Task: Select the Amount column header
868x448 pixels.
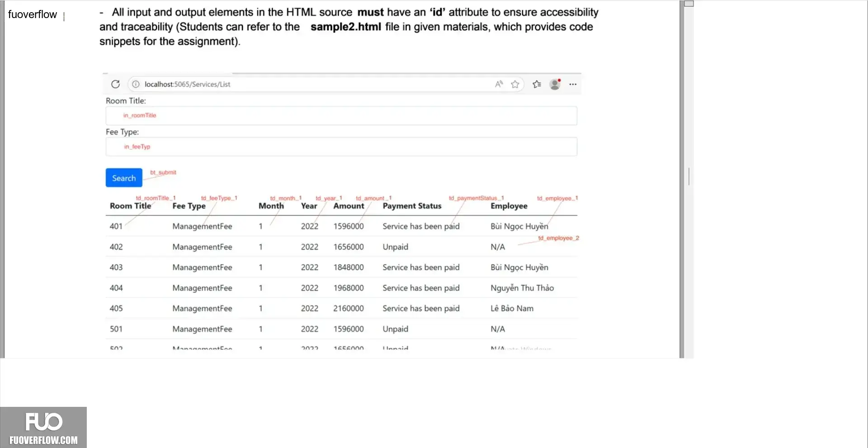Action: (x=349, y=206)
